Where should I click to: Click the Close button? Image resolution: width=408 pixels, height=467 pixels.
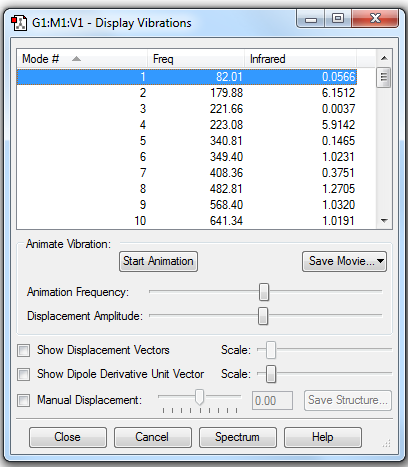pyautogui.click(x=68, y=437)
